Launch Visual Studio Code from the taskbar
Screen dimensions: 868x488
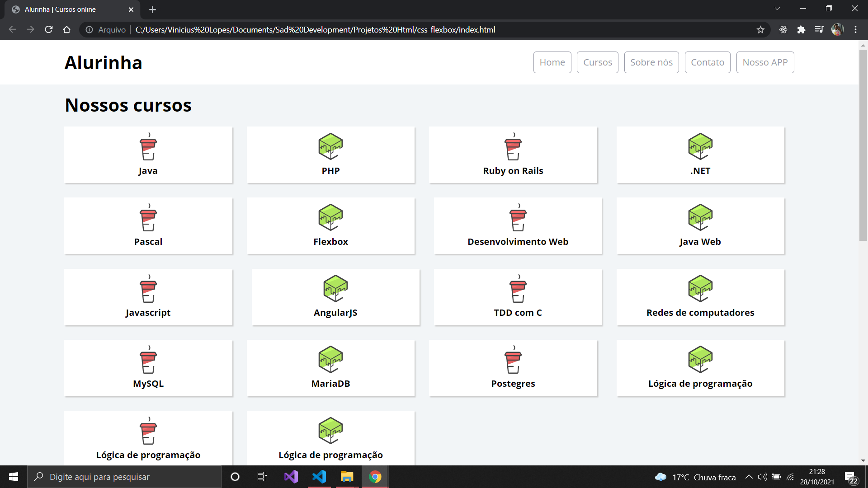click(320, 477)
